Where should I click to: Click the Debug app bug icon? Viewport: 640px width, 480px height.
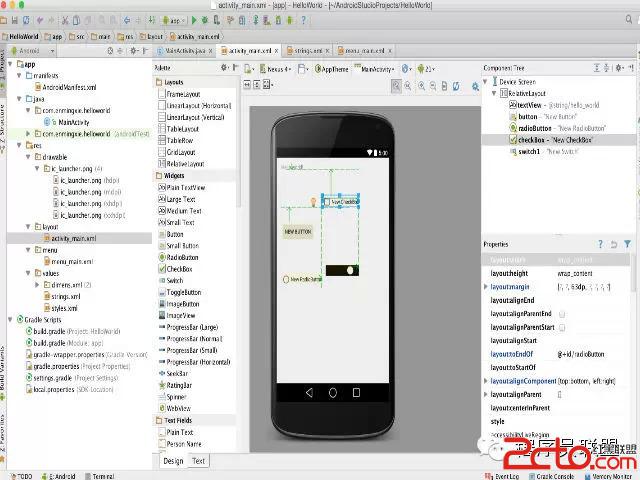click(205, 20)
